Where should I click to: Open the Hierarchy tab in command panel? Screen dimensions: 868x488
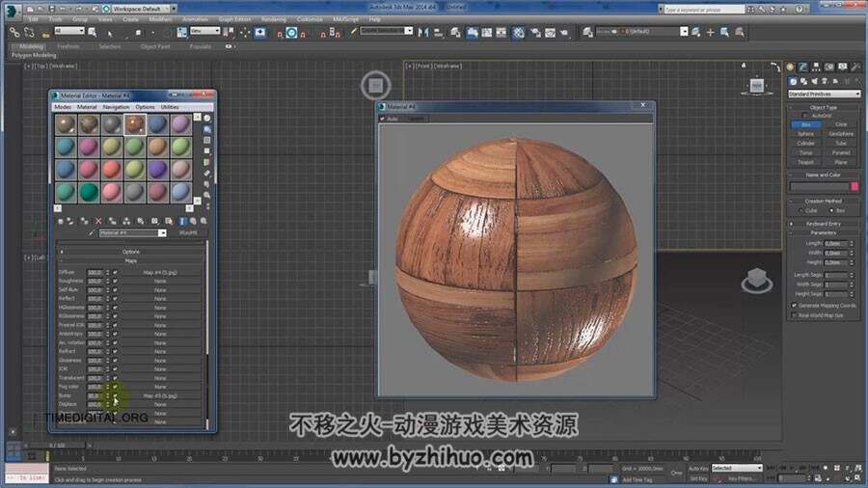click(816, 67)
